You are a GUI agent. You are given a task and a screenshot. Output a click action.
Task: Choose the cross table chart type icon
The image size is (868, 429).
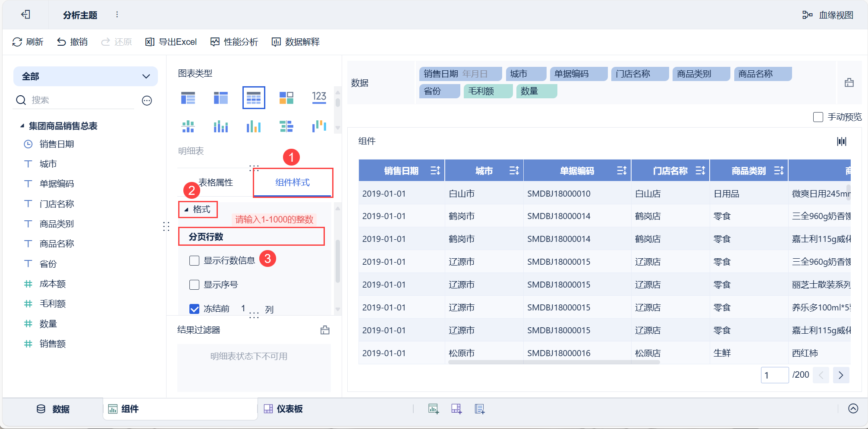[x=221, y=98]
